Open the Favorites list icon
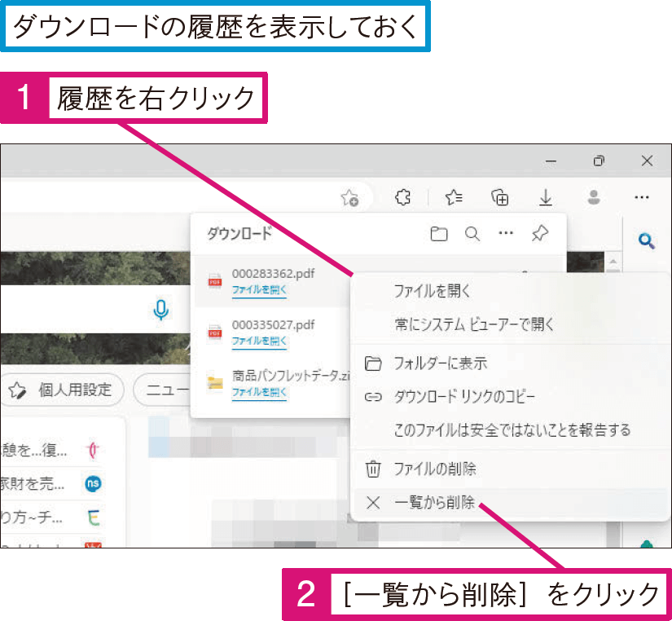672x621 pixels. click(x=454, y=197)
